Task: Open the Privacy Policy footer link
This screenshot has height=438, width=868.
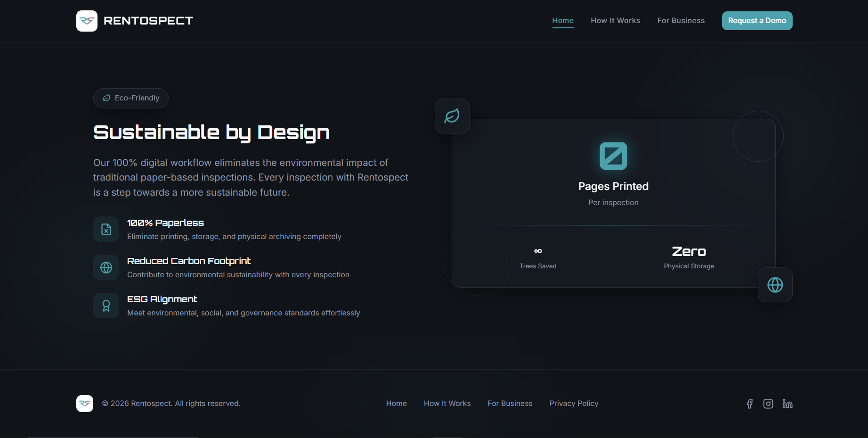Action: pyautogui.click(x=574, y=404)
